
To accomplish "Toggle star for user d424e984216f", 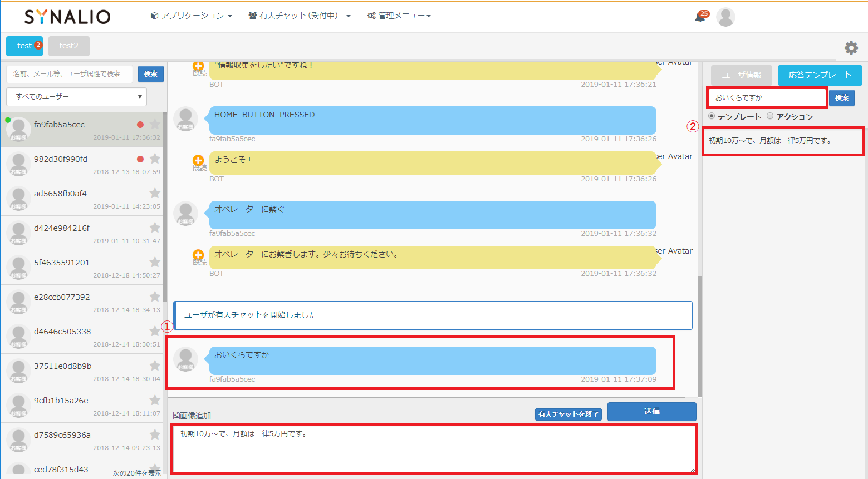I will pyautogui.click(x=155, y=228).
